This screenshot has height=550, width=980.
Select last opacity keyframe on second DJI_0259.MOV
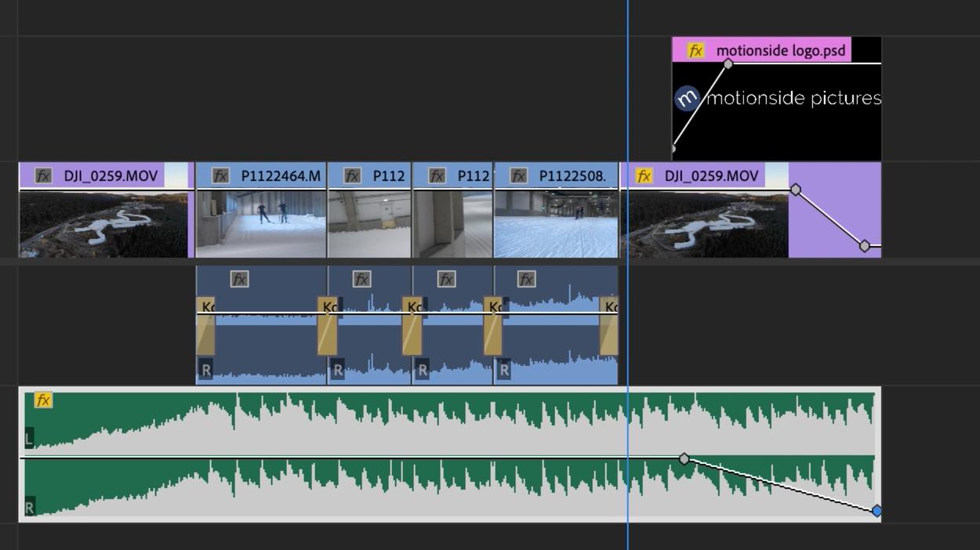pyautogui.click(x=865, y=246)
